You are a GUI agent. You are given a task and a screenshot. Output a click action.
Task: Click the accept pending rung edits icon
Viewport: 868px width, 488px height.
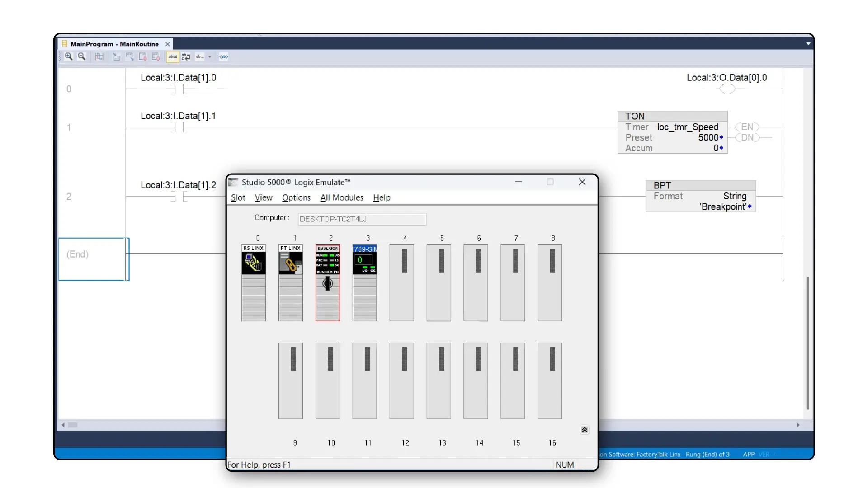pos(130,56)
